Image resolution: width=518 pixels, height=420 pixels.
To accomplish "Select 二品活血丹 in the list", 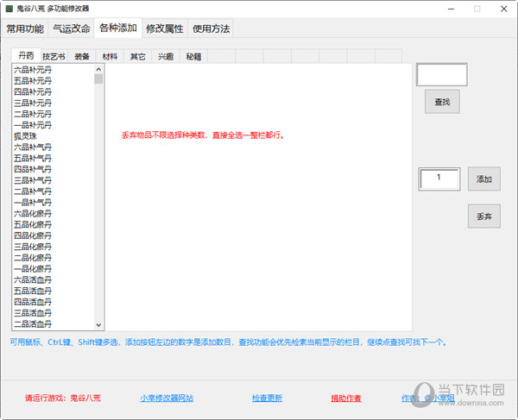I will pos(33,324).
